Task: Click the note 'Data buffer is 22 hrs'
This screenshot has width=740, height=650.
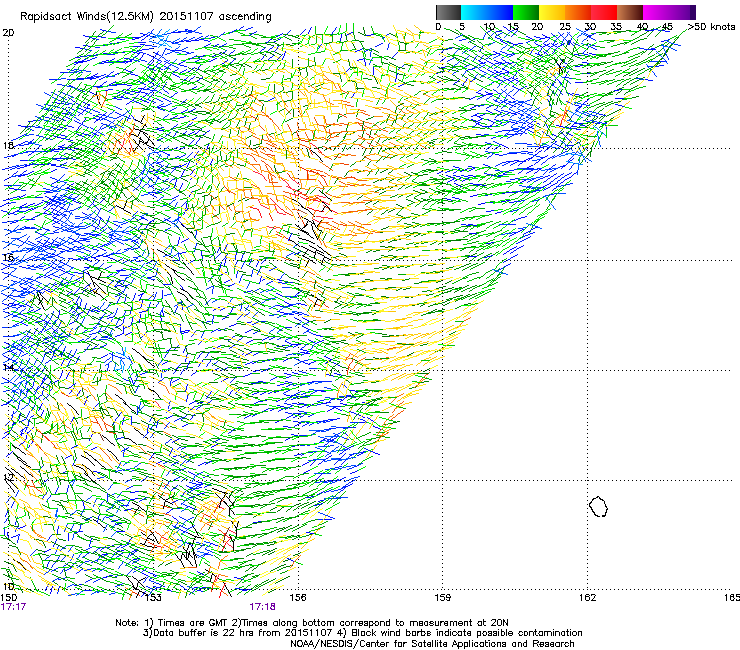Action: tap(204, 633)
